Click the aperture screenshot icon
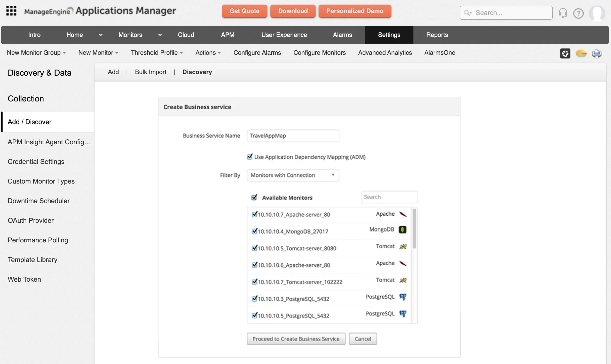 coord(565,53)
